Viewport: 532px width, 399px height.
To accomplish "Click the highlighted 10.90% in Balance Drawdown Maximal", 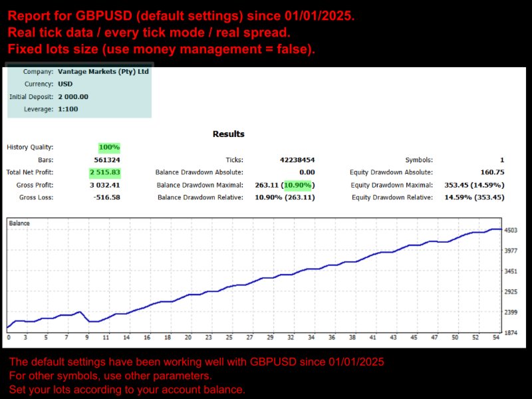I will 297,185.
